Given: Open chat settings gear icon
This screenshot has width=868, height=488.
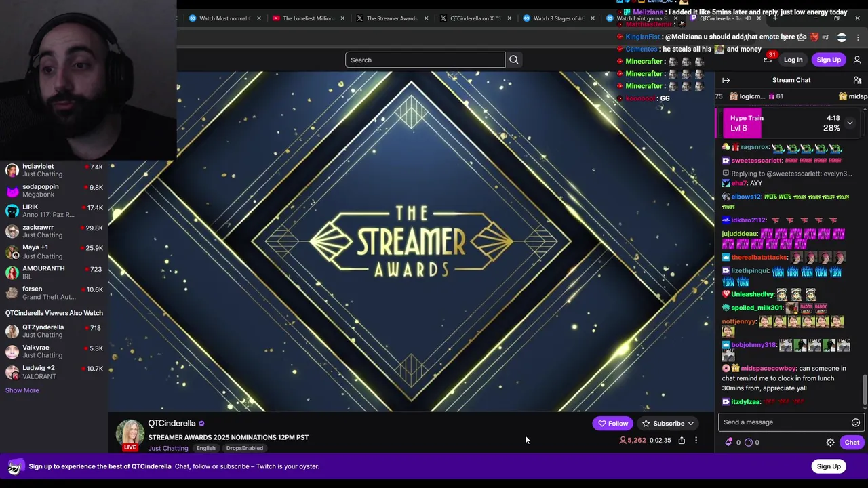Looking at the screenshot, I should click(x=830, y=443).
